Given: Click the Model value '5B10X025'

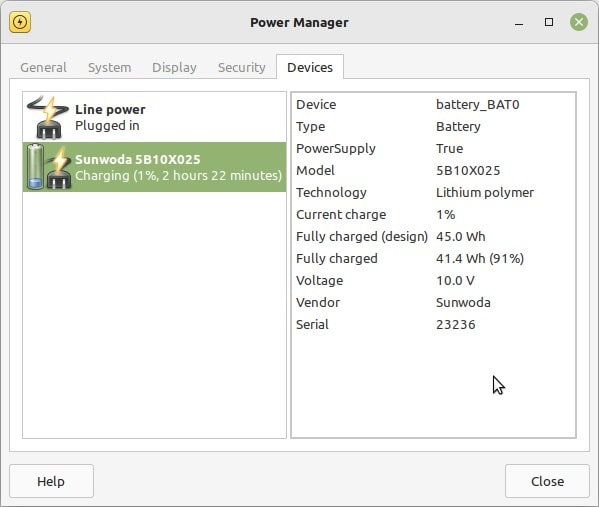Looking at the screenshot, I should (x=468, y=170).
